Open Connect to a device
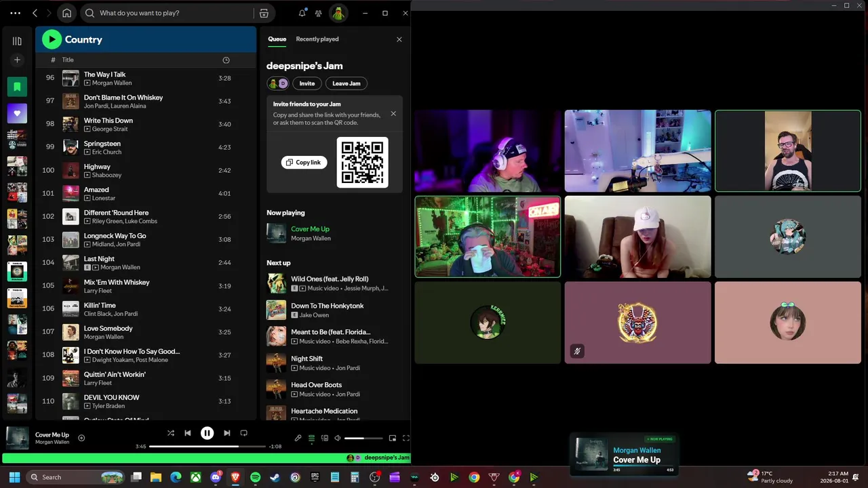 click(325, 438)
